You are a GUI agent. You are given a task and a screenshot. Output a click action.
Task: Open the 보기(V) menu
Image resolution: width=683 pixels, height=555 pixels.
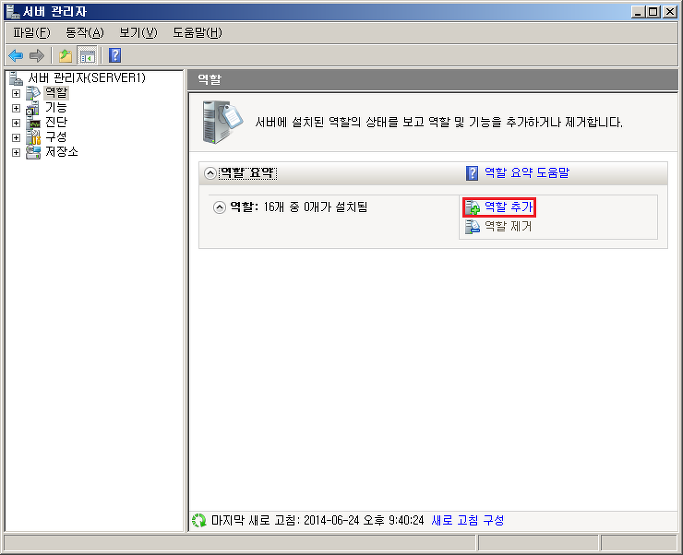click(x=138, y=33)
